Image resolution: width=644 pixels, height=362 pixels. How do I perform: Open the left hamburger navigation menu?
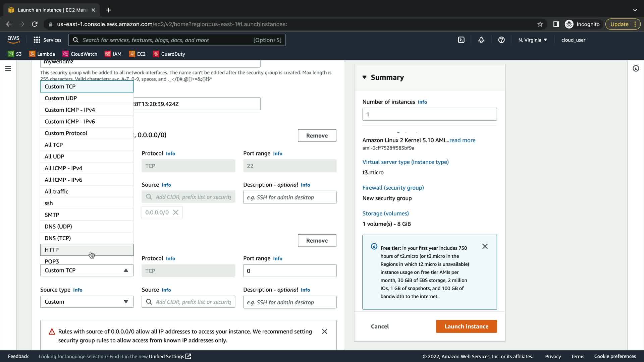[8, 68]
